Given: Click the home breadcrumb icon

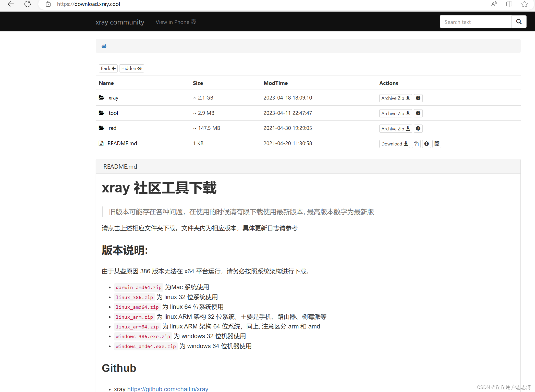Looking at the screenshot, I should pos(104,46).
